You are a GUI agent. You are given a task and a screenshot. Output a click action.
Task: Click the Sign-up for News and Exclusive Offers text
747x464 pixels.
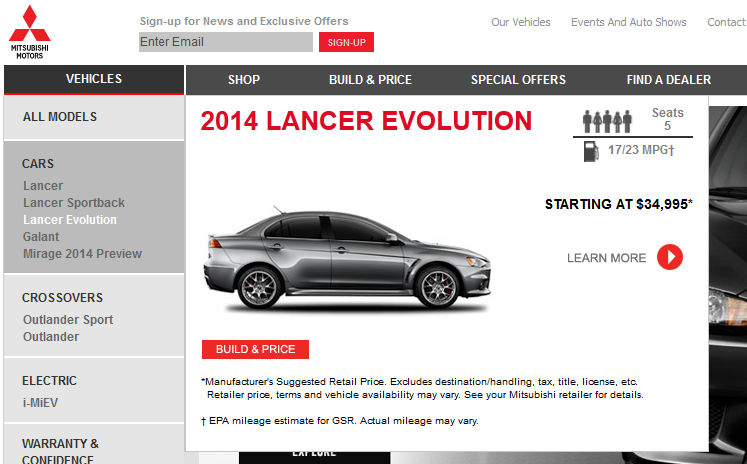click(x=244, y=21)
